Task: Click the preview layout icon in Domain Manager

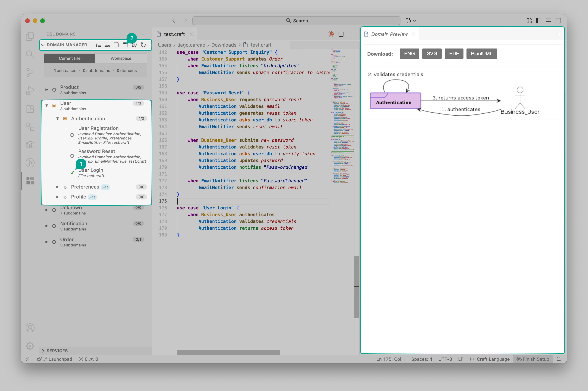Action: (125, 45)
